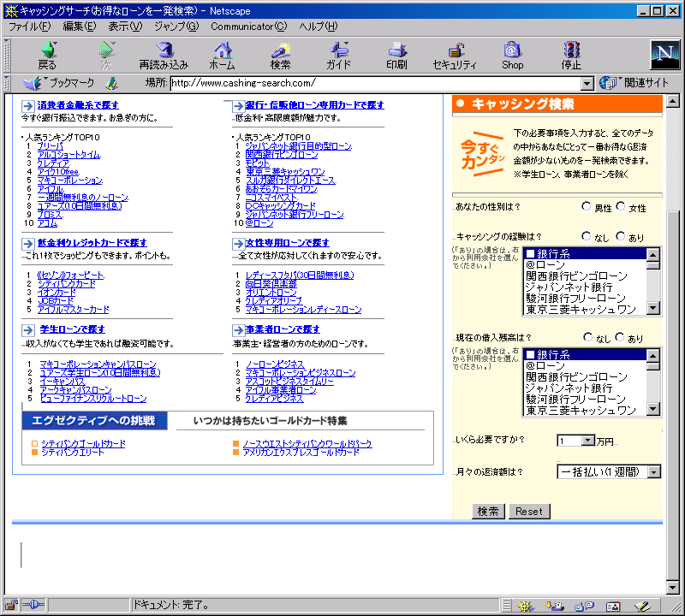Image resolution: width=685 pixels, height=616 pixels.
Task: Open Newsgroups from component bar icon
Action: tap(584, 606)
